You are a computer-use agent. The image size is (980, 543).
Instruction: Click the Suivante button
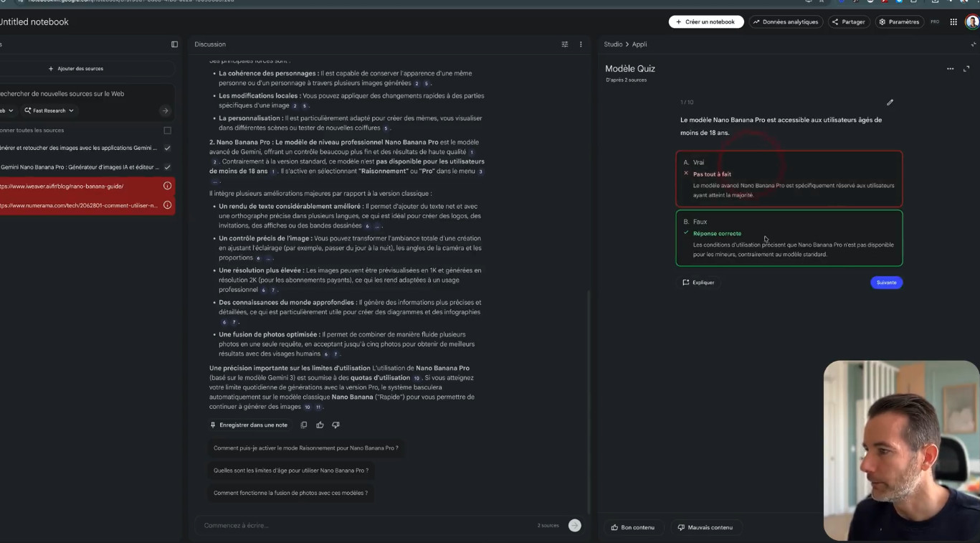coord(886,283)
